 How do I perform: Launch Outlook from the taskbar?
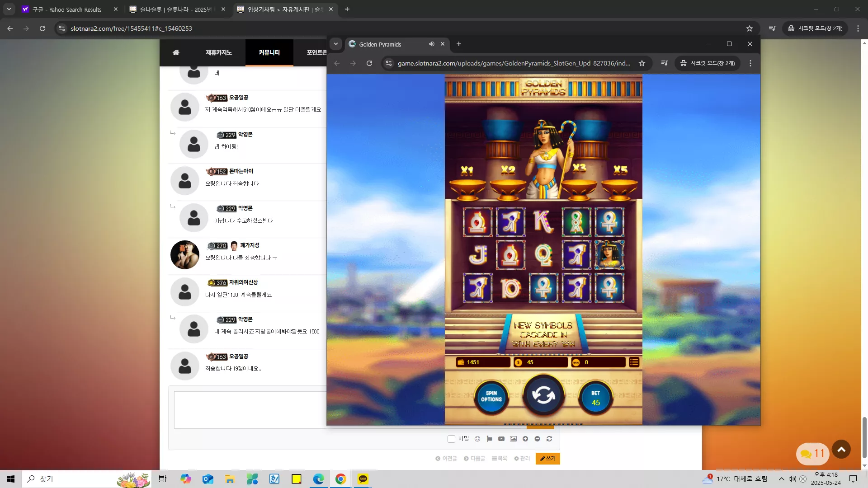(208, 479)
